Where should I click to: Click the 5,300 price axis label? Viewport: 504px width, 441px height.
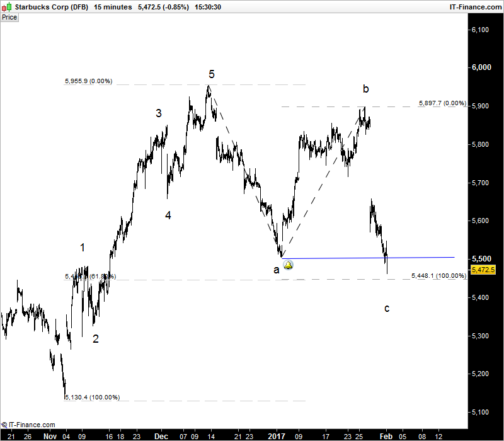(x=480, y=336)
